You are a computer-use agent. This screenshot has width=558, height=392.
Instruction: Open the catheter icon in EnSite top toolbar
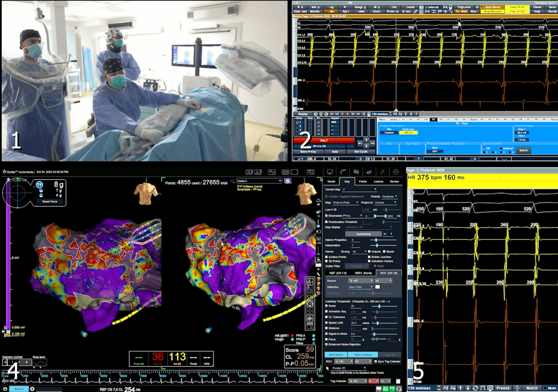tap(343, 172)
